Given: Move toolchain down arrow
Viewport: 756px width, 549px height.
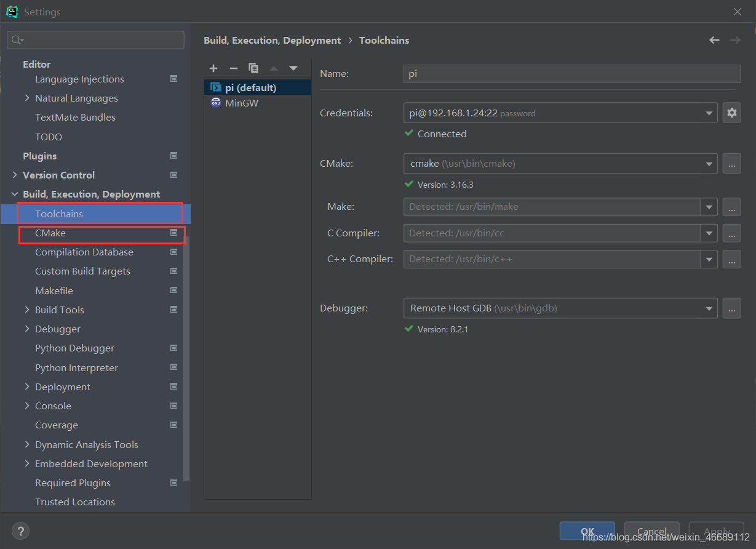Looking at the screenshot, I should coord(293,68).
